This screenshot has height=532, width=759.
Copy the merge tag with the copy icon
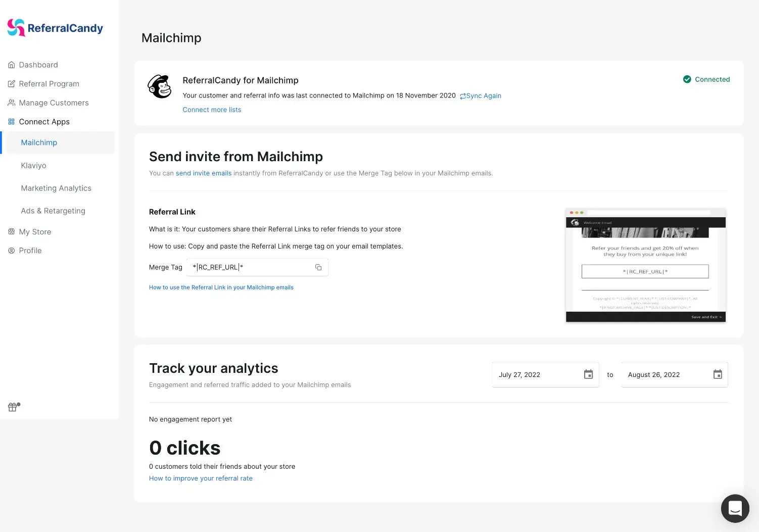318,267
